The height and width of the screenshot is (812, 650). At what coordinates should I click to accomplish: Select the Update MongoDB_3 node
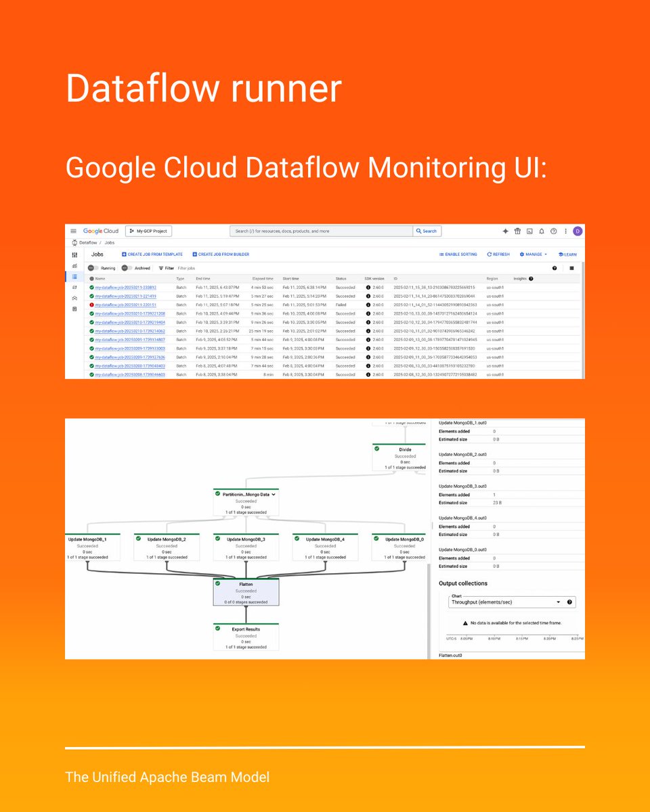[x=246, y=547]
